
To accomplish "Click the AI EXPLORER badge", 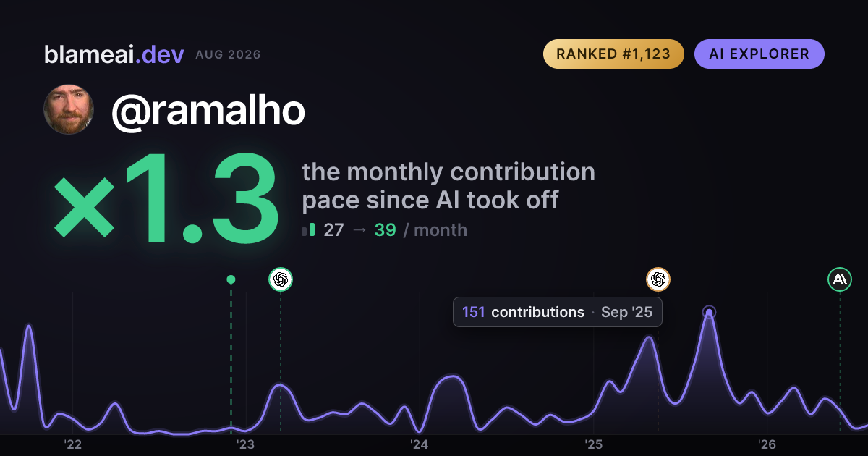I will pyautogui.click(x=759, y=54).
